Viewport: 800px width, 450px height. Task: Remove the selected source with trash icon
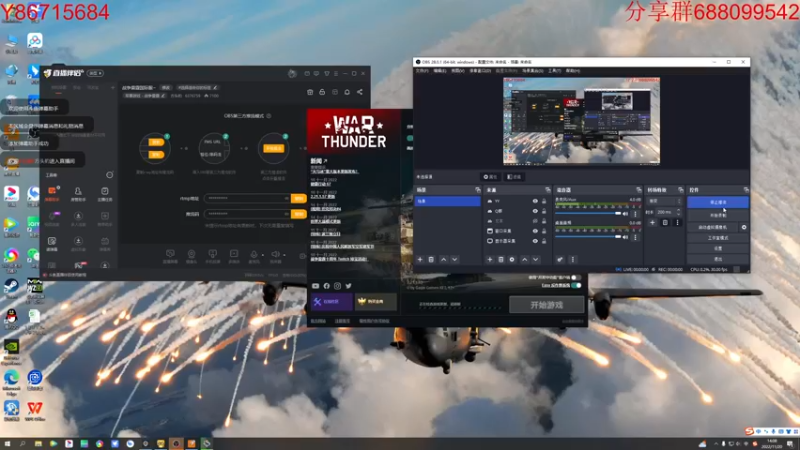tap(501, 260)
